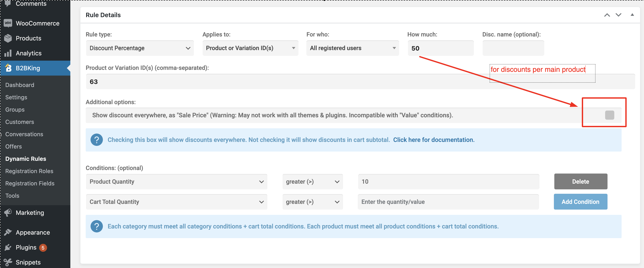This screenshot has height=268, width=644.
Task: Move Rule Details panel down
Action: [619, 15]
